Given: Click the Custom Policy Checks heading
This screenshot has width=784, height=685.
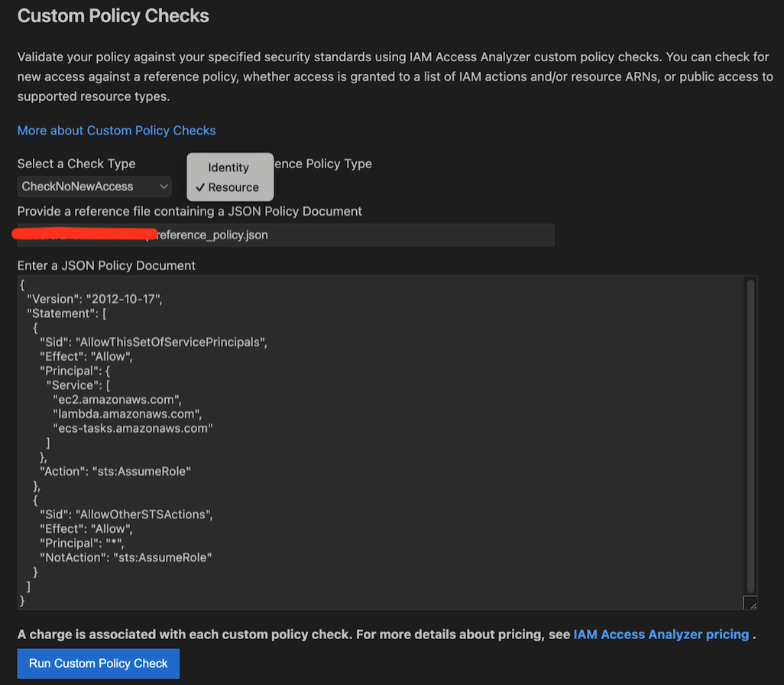Looking at the screenshot, I should point(112,15).
